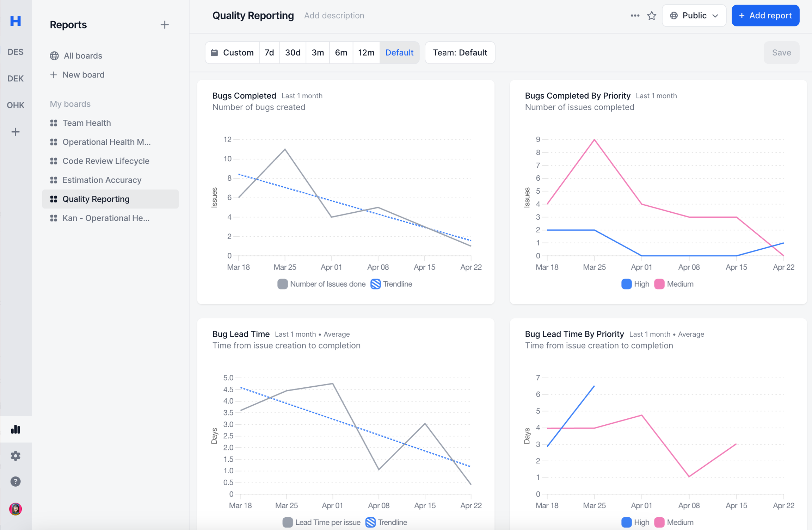Expand the Public visibility dropdown
The image size is (812, 530).
(694, 16)
